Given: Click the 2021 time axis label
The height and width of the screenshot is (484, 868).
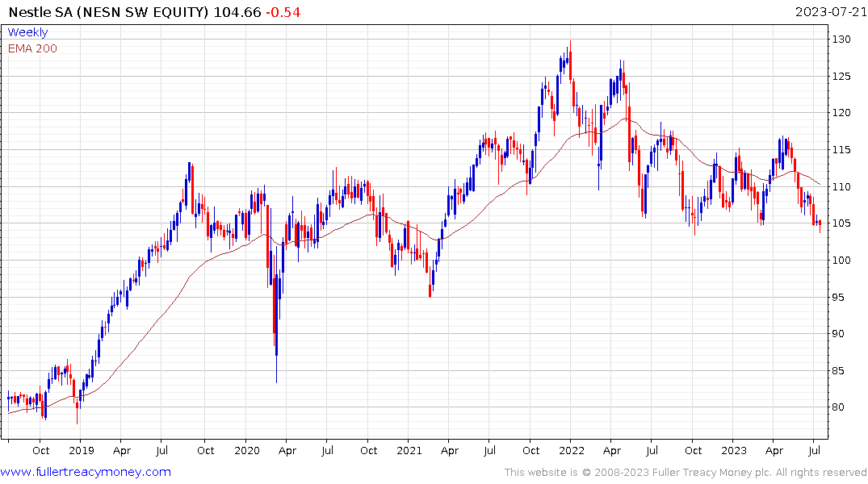Looking at the screenshot, I should pos(409,450).
